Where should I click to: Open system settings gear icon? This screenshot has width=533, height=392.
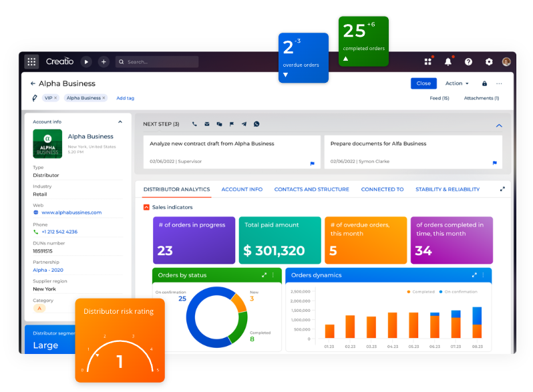tap(489, 62)
